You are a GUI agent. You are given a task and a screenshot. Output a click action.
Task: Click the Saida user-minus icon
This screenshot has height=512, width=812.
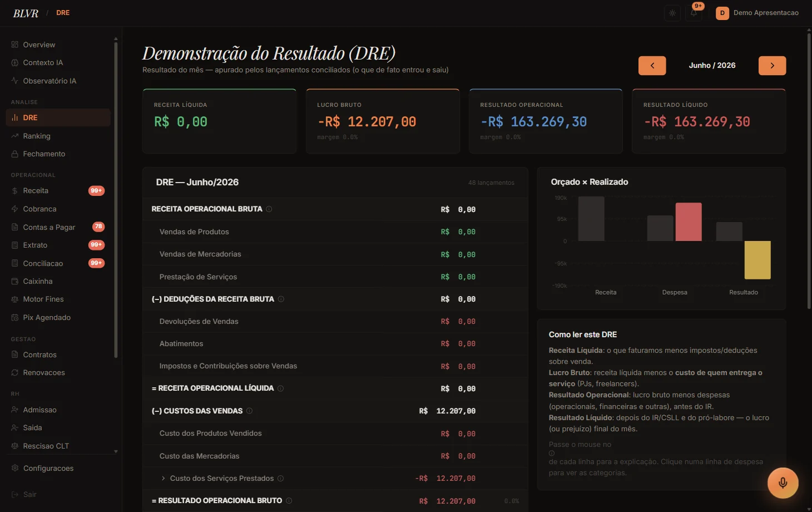coord(15,428)
